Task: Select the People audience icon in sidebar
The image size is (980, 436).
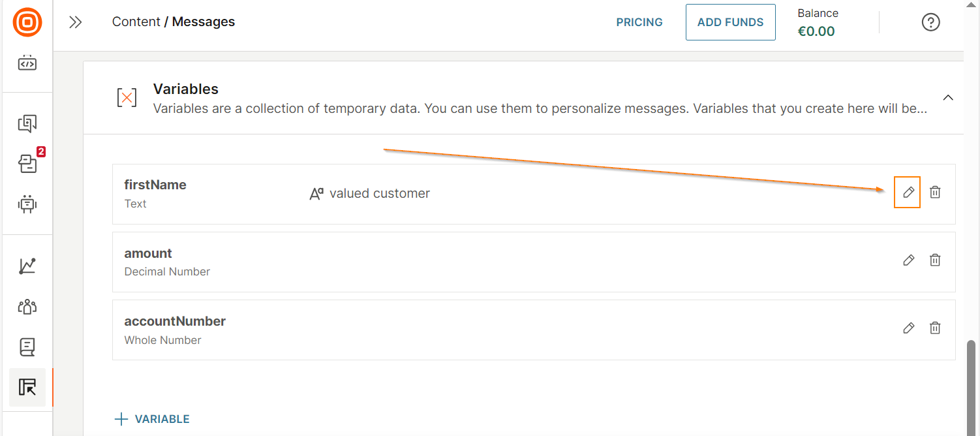Action: [x=27, y=307]
